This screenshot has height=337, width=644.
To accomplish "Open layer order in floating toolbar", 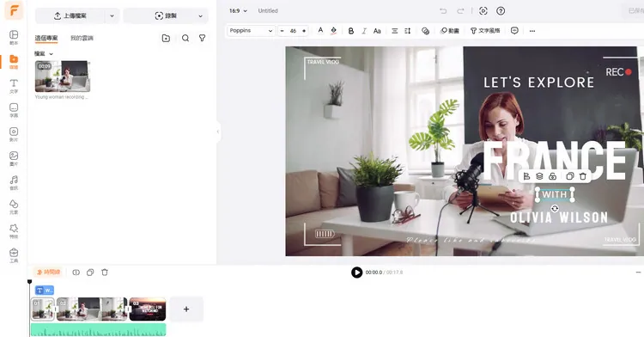I will click(x=540, y=176).
